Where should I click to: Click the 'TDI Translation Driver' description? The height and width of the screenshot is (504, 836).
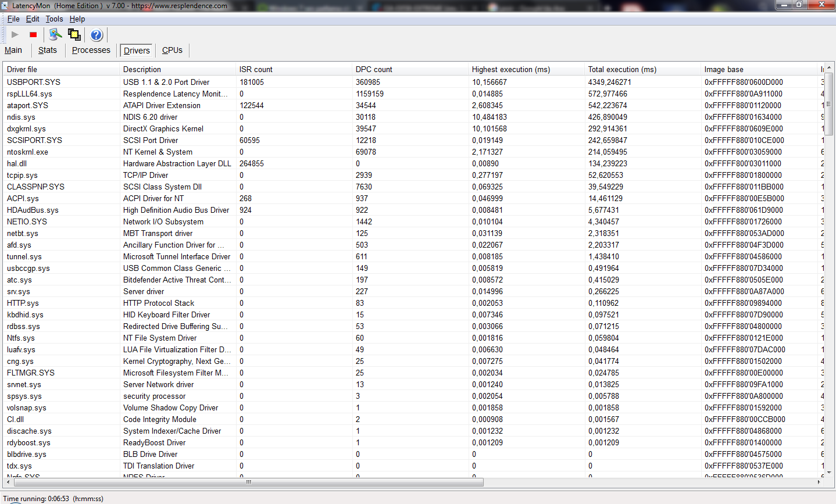click(159, 466)
